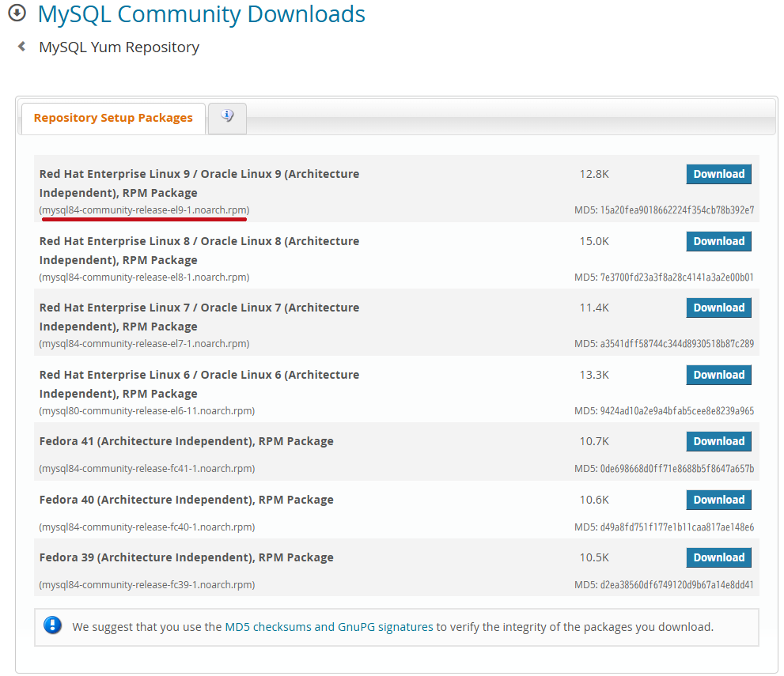Click the 10.7K file size

click(594, 442)
